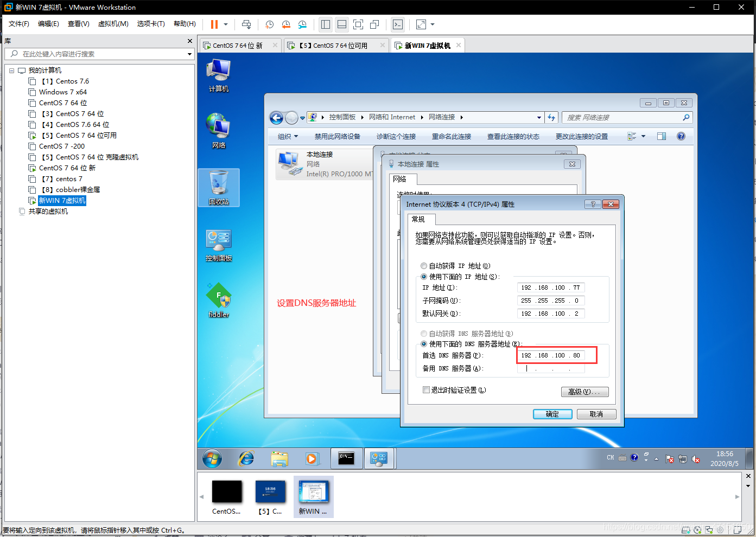Viewport: 756px width, 537px height.
Task: Open 编辑(E) menu
Action: click(48, 24)
